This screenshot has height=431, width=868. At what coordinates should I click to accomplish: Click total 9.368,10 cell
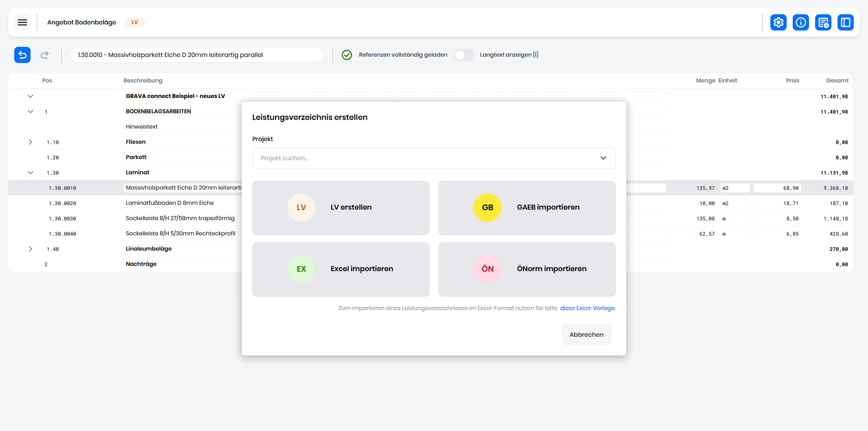[x=836, y=188]
